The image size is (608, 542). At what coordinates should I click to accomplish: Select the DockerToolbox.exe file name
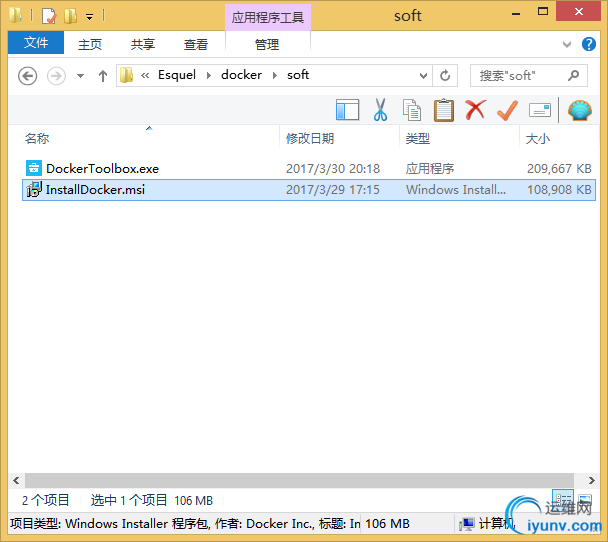(x=102, y=169)
